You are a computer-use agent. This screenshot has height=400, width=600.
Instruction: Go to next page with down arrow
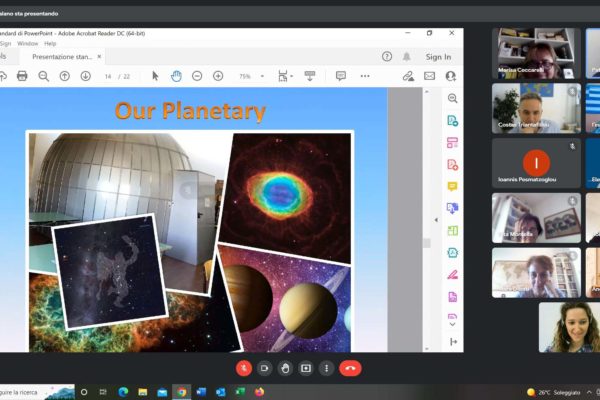coord(85,76)
